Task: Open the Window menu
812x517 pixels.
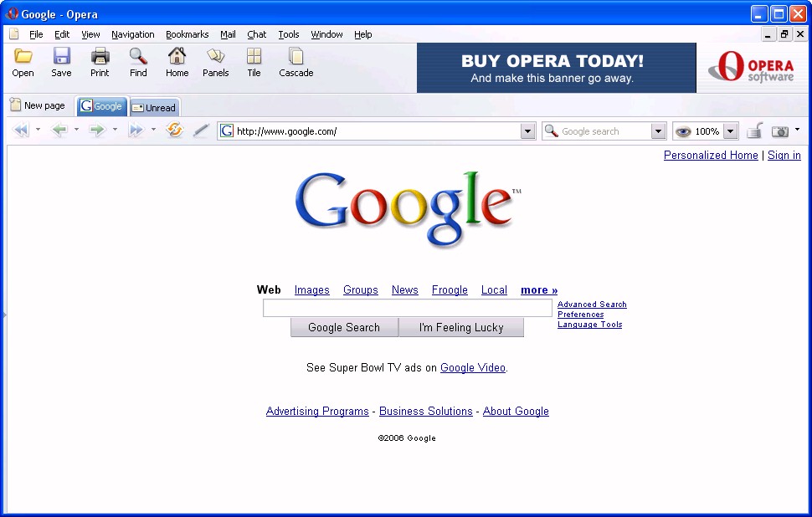Action: click(x=326, y=34)
